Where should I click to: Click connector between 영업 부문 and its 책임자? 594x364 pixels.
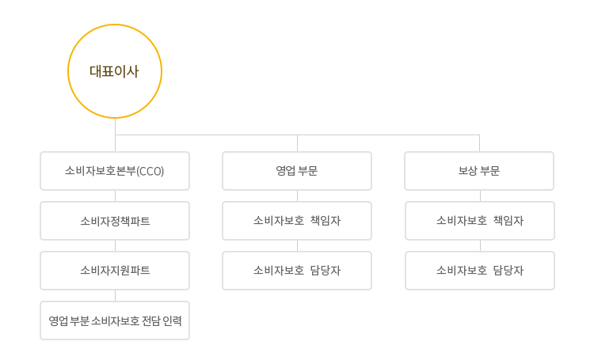point(297,196)
